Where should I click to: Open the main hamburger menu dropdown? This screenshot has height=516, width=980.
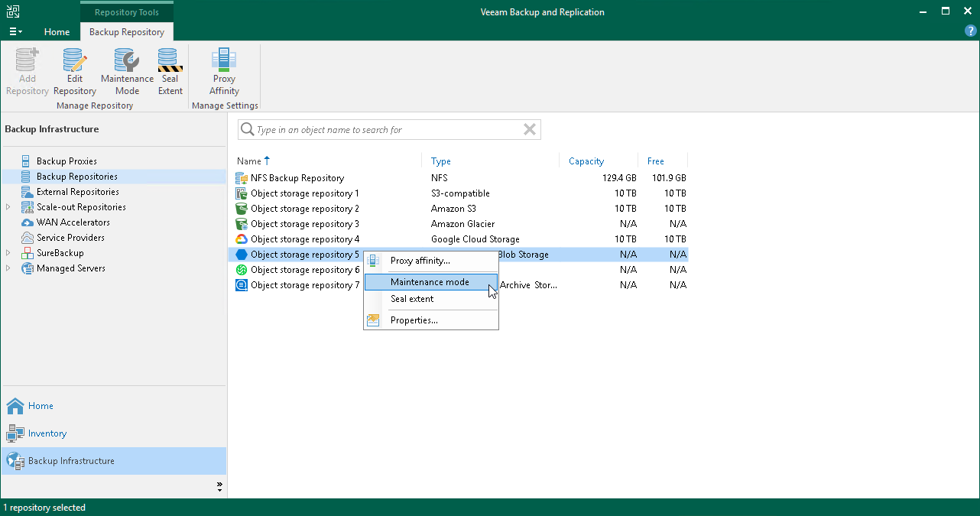tap(15, 32)
